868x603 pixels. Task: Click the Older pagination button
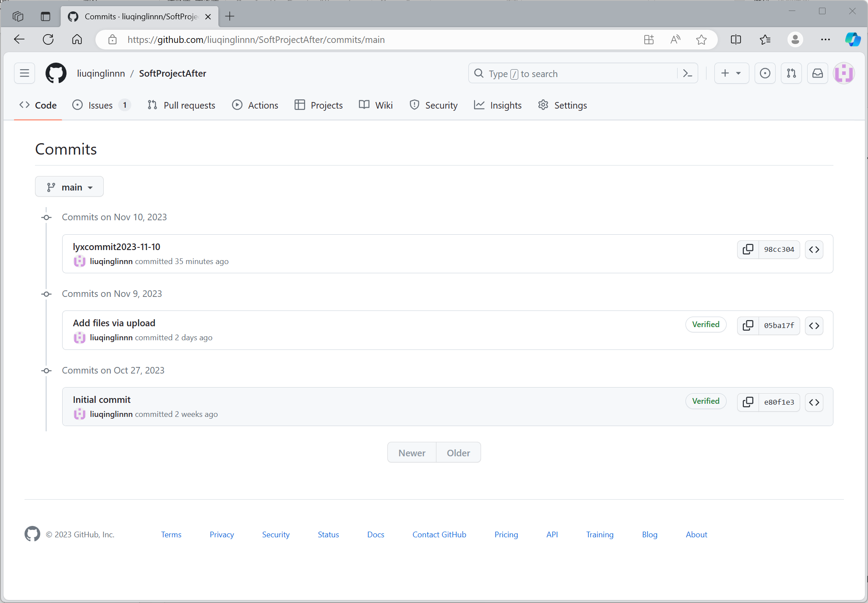point(458,453)
